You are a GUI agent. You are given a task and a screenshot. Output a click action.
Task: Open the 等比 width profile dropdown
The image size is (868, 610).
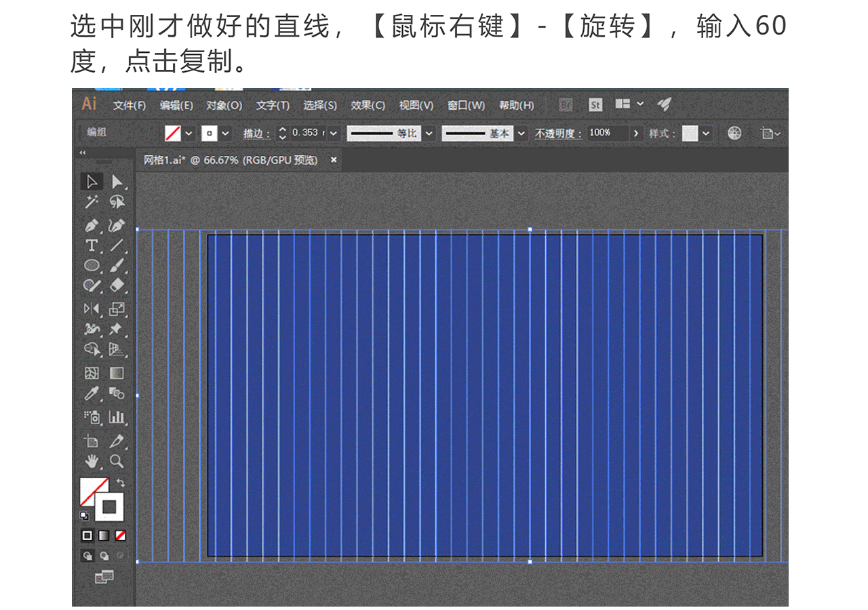(x=429, y=134)
